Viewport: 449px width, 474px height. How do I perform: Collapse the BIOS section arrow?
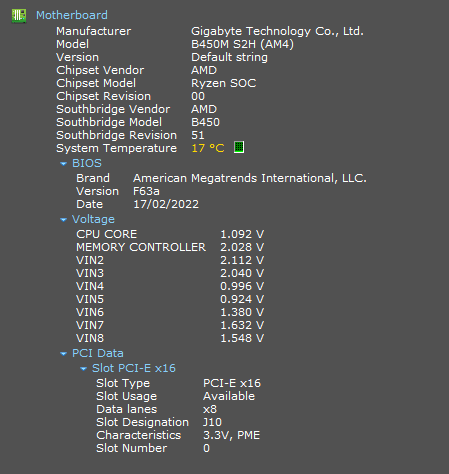click(x=63, y=164)
